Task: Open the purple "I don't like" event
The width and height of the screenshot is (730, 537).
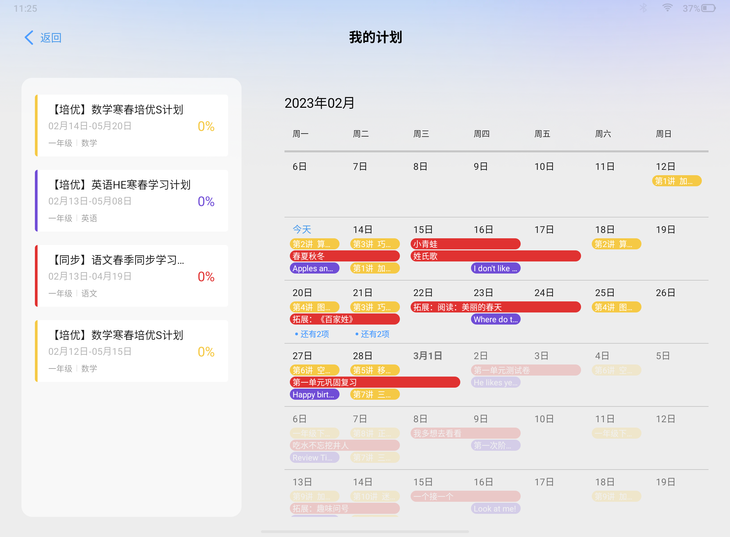Action: [495, 268]
